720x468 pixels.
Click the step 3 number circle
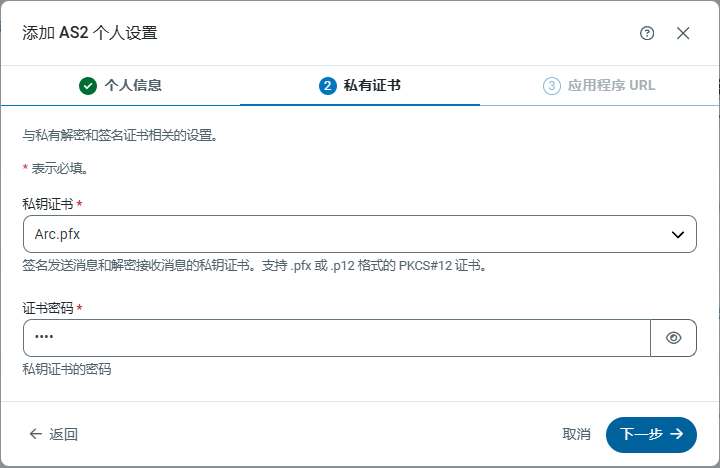(551, 86)
